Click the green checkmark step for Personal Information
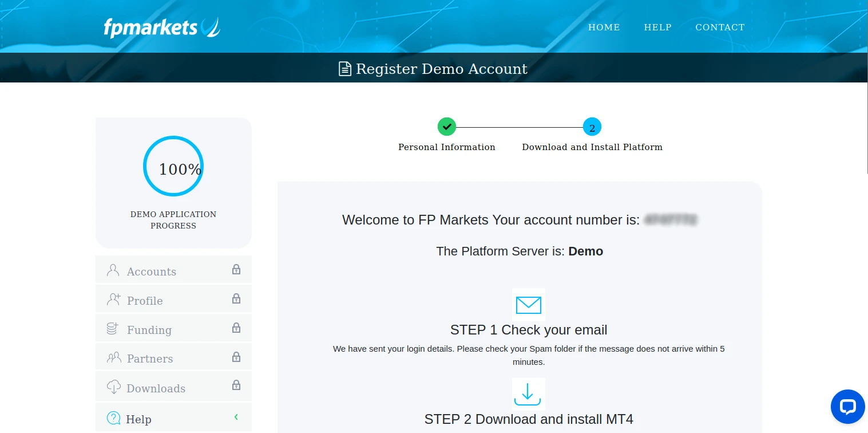 point(447,127)
